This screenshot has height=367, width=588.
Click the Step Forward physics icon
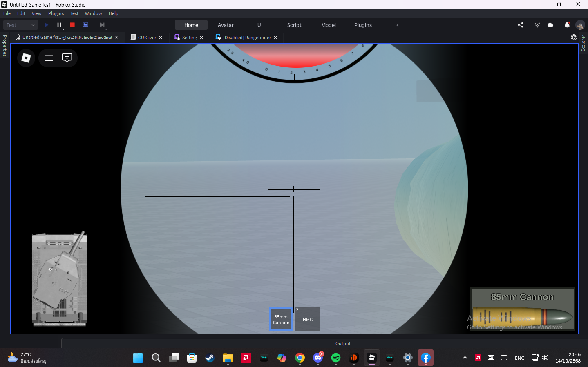click(102, 25)
